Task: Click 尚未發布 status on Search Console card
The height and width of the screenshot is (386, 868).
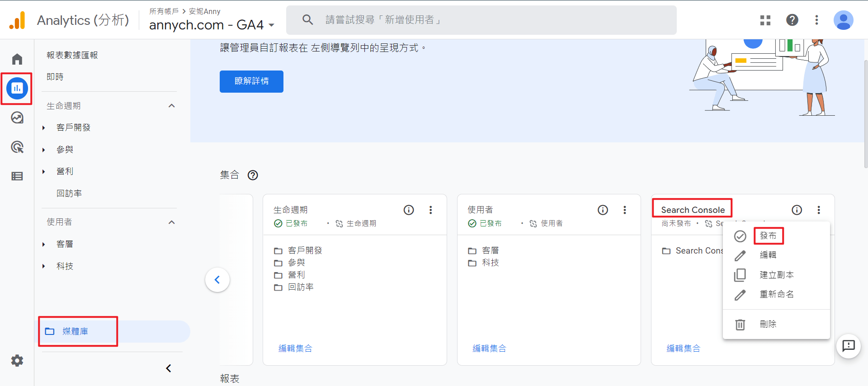Action: tap(676, 223)
